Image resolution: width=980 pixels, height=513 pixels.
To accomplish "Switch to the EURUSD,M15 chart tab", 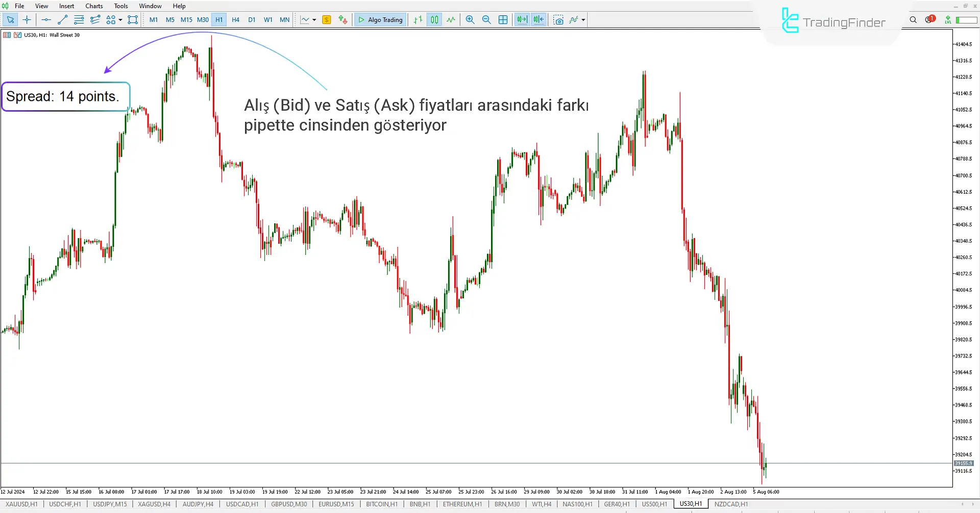I will [335, 504].
